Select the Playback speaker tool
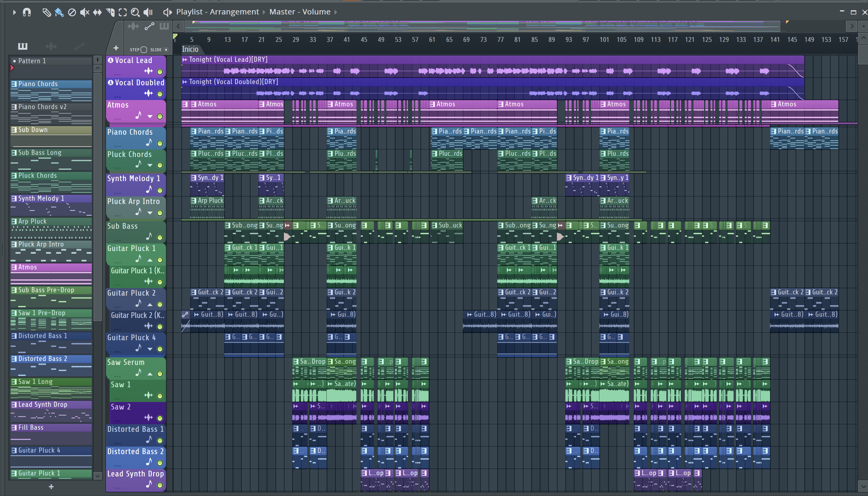The image size is (868, 496). click(148, 13)
